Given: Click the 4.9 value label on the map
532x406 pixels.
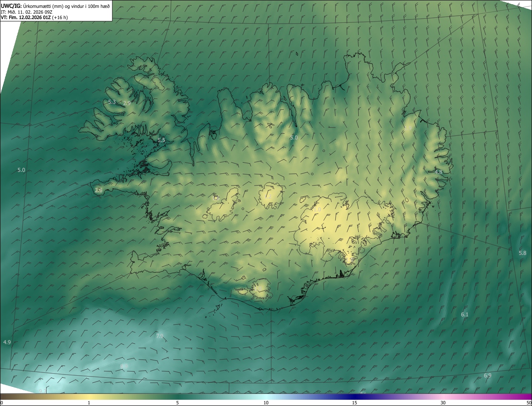Looking at the screenshot, I should point(7,342).
